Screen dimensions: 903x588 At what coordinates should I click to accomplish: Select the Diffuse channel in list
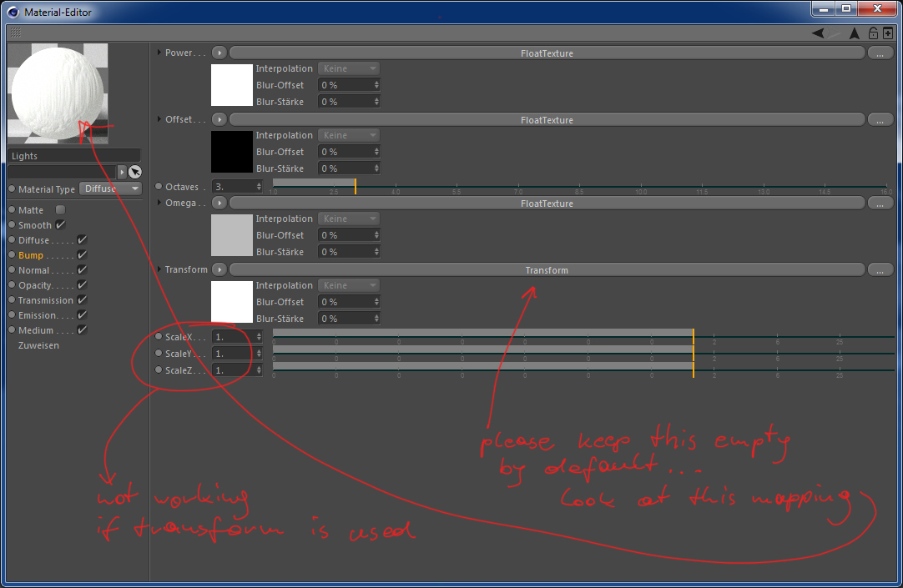coord(33,240)
